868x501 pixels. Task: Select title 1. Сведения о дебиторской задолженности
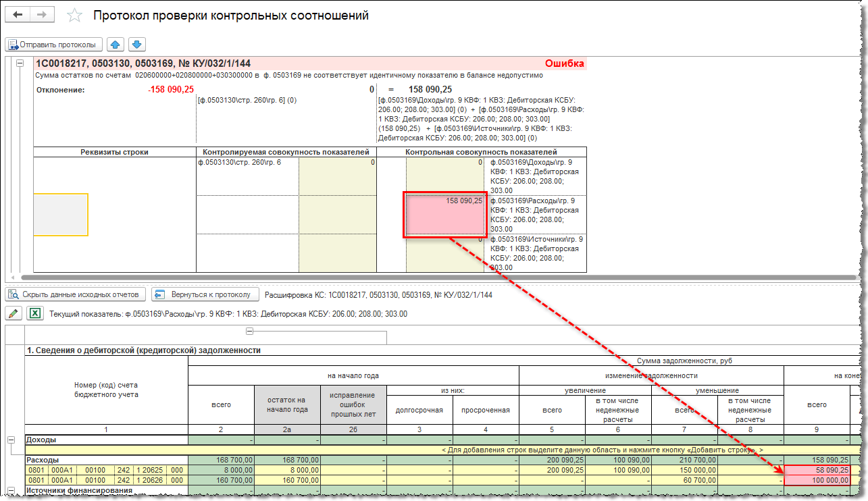click(x=143, y=350)
